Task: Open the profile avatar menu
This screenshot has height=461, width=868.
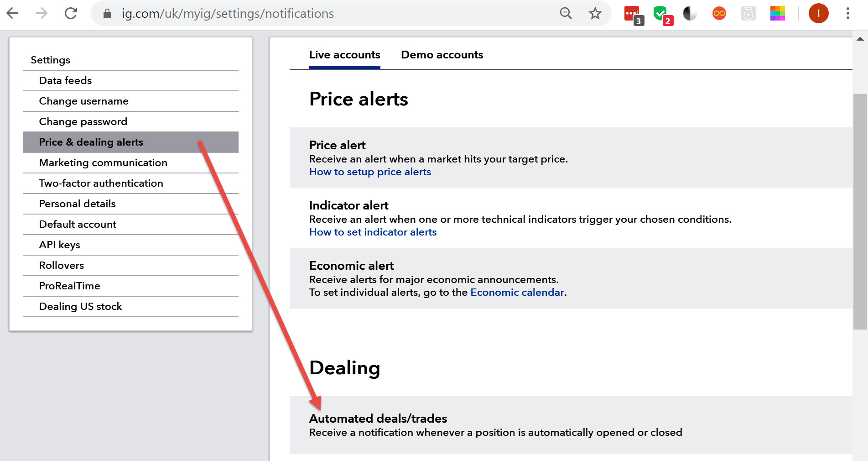Action: 818,14
